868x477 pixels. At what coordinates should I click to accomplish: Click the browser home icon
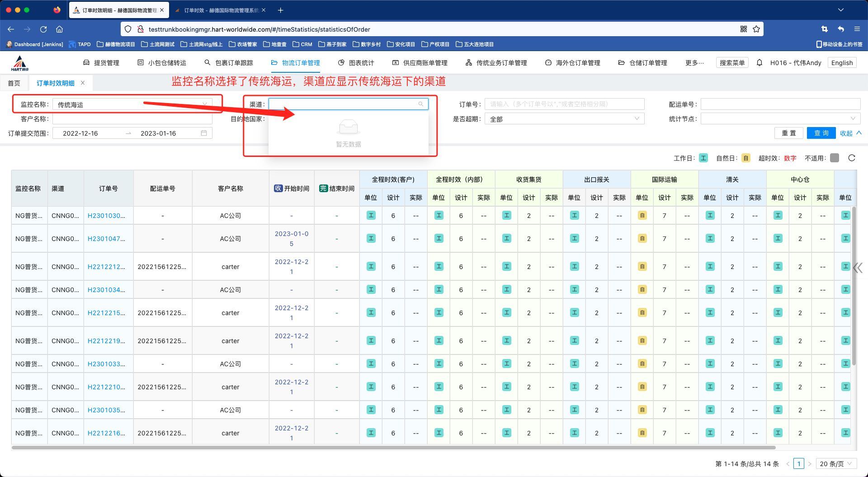coord(59,29)
